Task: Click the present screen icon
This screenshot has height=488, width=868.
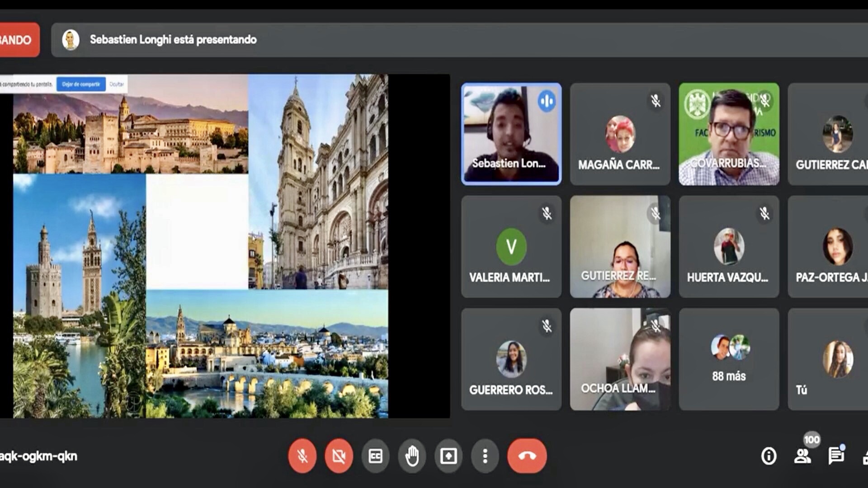Action: [x=448, y=456]
